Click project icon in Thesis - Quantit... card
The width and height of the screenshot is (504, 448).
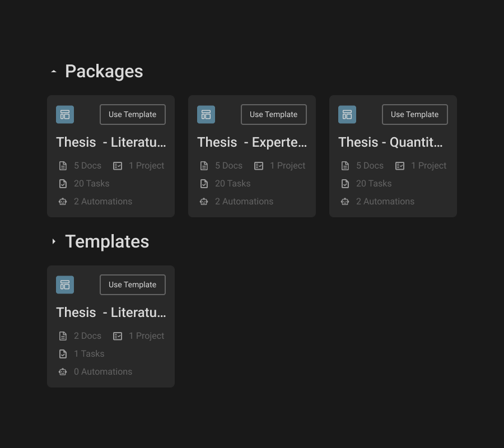[x=400, y=166]
